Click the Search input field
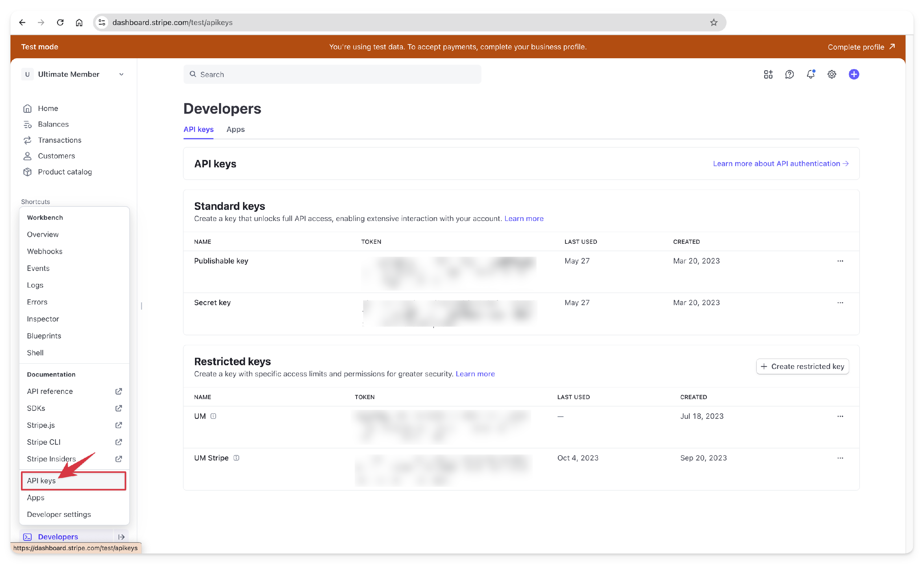The height and width of the screenshot is (564, 924). 332,74
